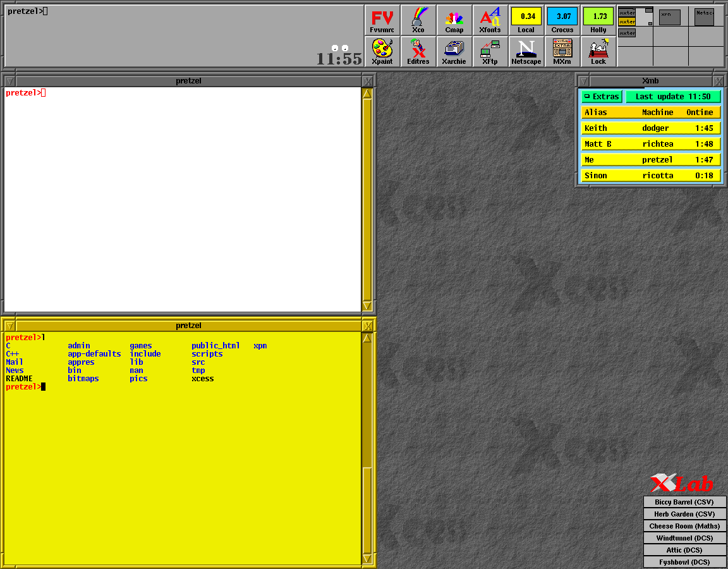Click the Fyshbowl (DCS) entry
Screen dimensions: 728x569
tap(684, 562)
